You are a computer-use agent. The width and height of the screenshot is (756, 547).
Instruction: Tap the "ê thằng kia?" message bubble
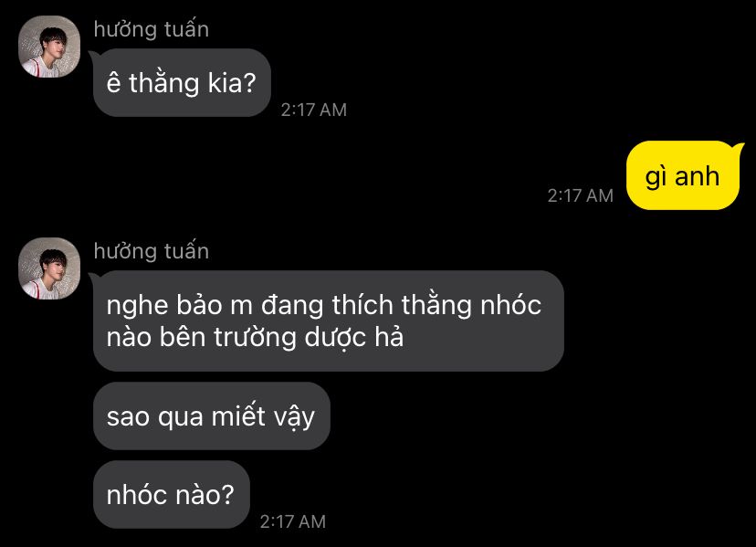click(182, 82)
